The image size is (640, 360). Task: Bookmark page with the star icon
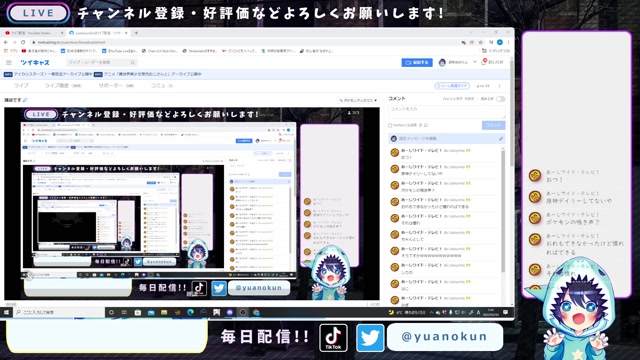481,42
